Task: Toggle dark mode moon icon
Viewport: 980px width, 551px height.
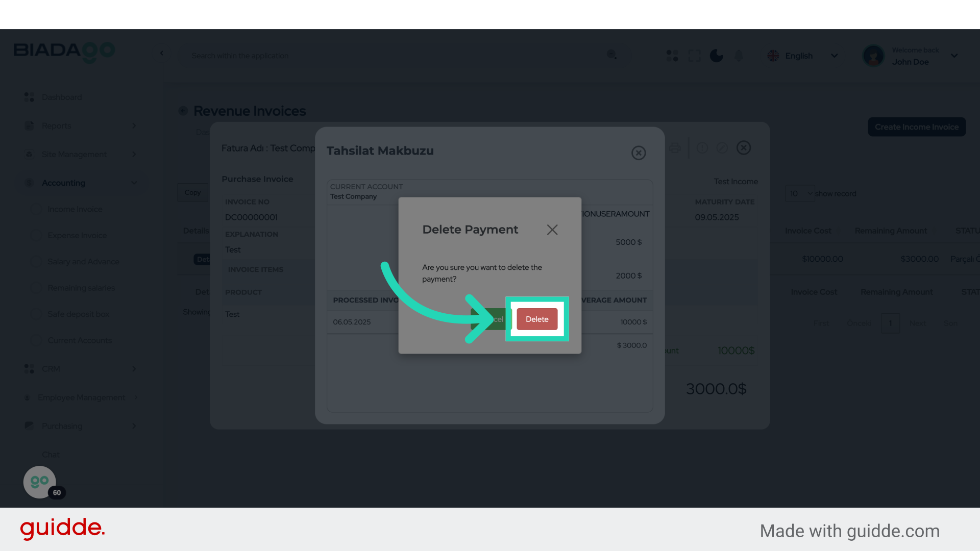Action: [716, 56]
